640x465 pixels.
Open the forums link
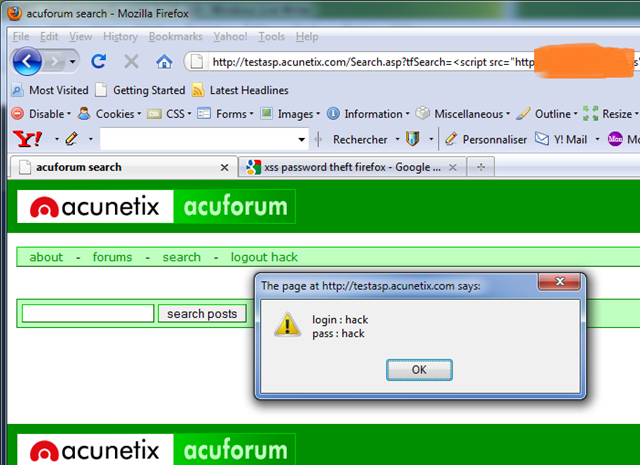click(x=112, y=257)
